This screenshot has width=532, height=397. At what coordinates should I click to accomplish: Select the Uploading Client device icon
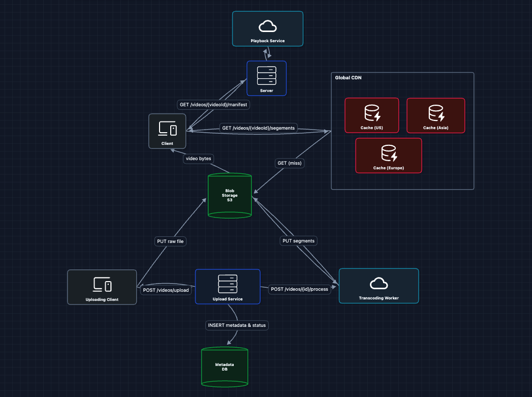[x=102, y=284]
